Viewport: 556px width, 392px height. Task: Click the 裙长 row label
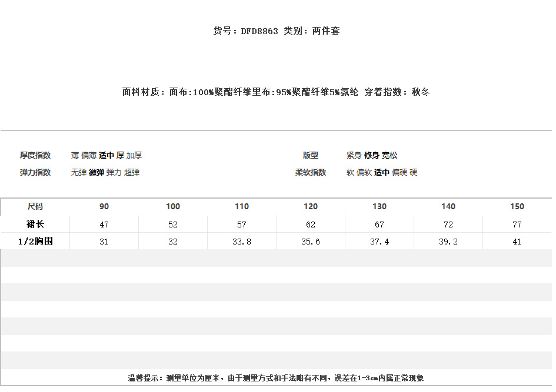pyautogui.click(x=35, y=224)
